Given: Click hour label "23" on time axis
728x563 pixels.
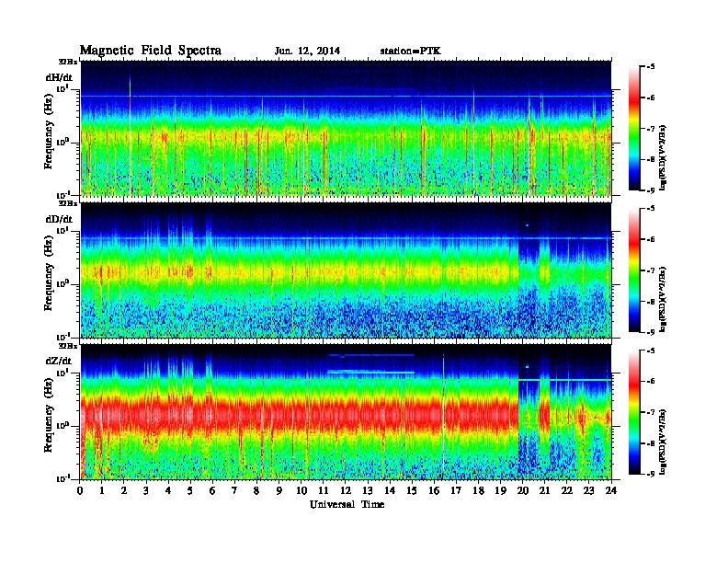Looking at the screenshot, I should click(x=589, y=490).
